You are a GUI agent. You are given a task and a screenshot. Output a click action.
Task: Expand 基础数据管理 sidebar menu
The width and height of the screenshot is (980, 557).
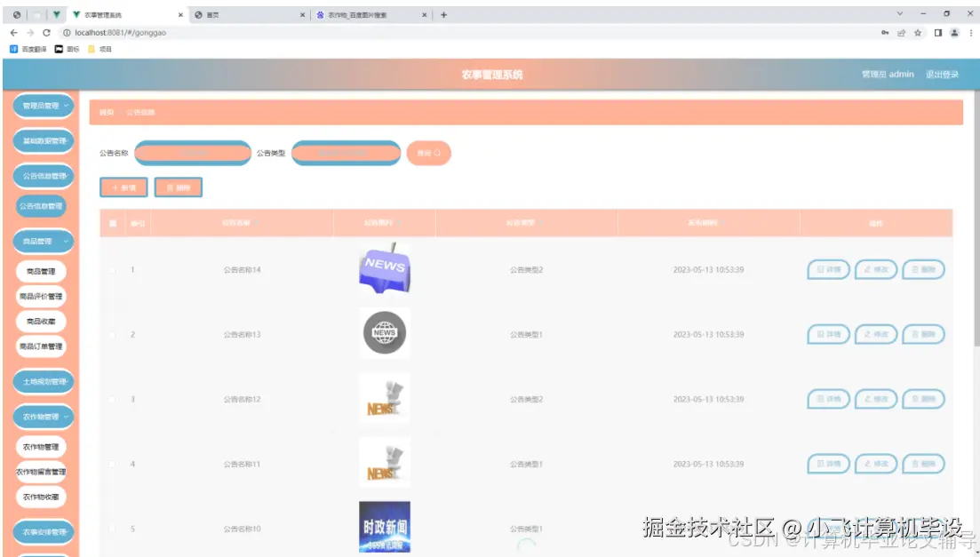pyautogui.click(x=44, y=140)
